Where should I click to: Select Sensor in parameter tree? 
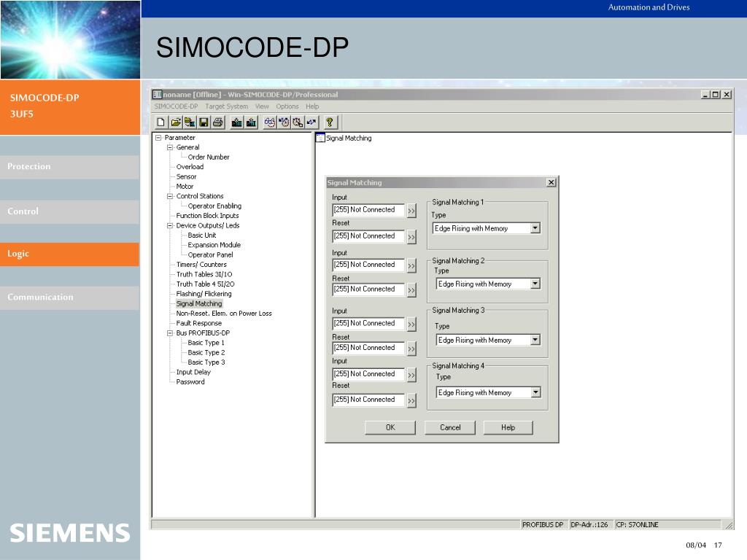[x=186, y=176]
